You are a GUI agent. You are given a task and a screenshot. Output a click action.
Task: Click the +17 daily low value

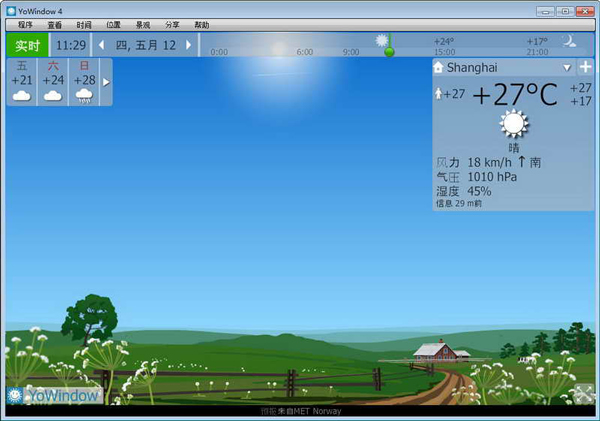(580, 101)
